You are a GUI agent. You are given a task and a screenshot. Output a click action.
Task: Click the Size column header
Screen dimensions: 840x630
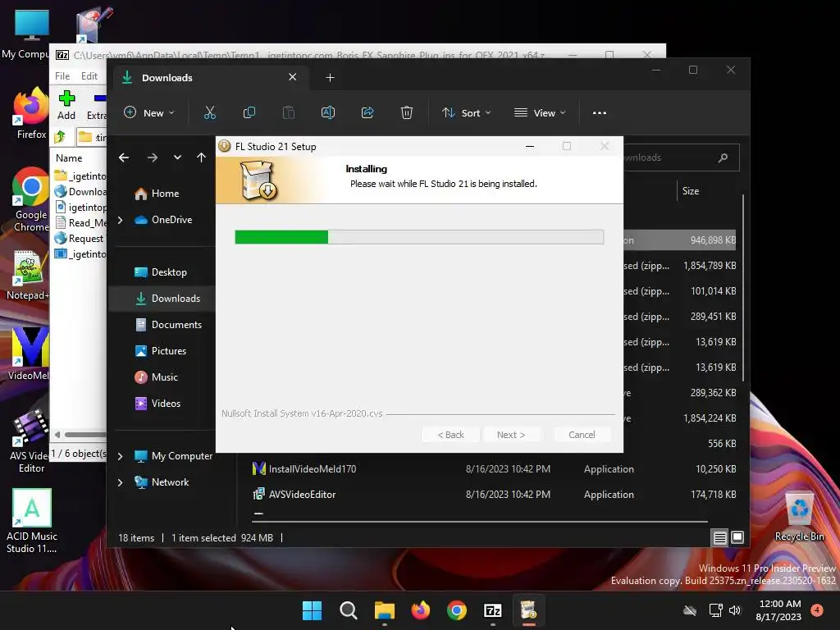[x=691, y=190]
